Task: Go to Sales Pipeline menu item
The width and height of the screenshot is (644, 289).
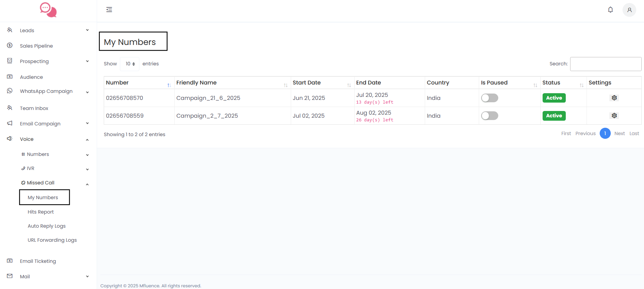Action: [36, 46]
